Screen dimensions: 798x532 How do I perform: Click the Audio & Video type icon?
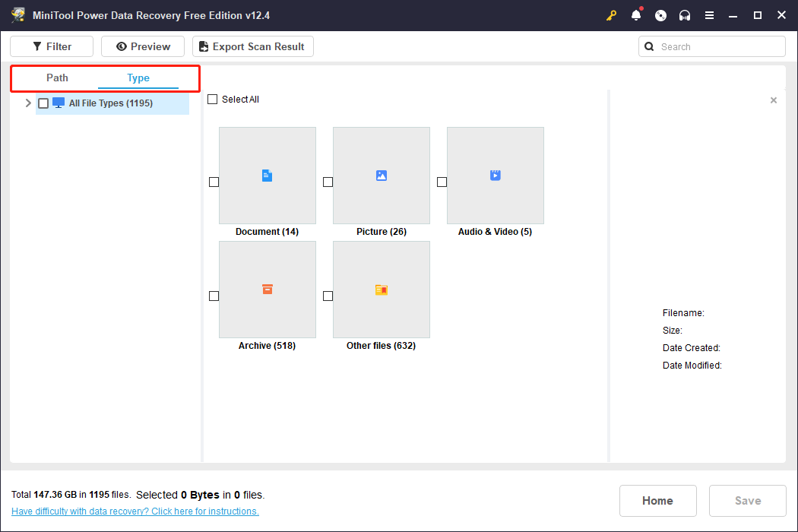click(496, 175)
